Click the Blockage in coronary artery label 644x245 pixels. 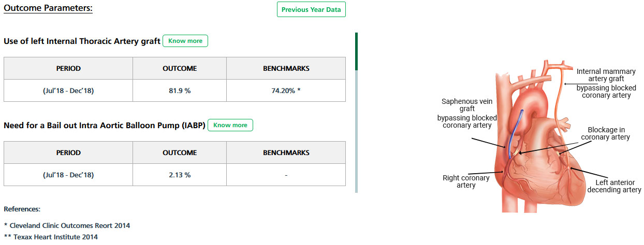(x=605, y=133)
